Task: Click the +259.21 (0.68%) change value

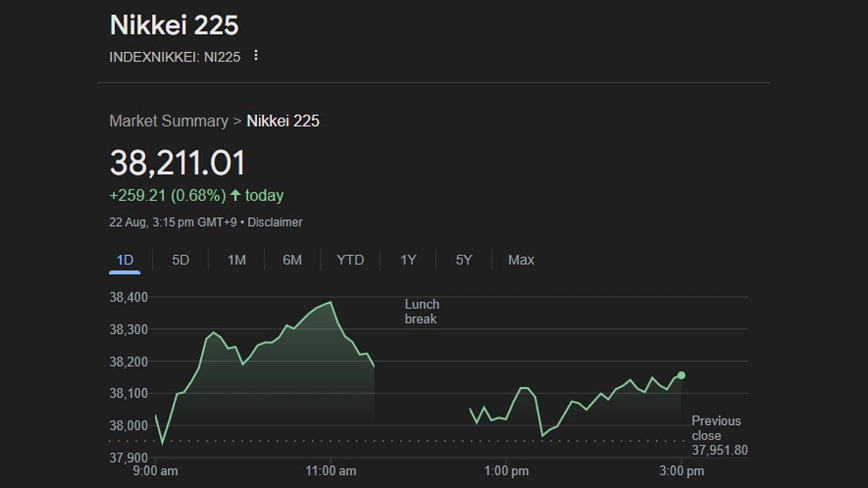Action: click(x=167, y=195)
